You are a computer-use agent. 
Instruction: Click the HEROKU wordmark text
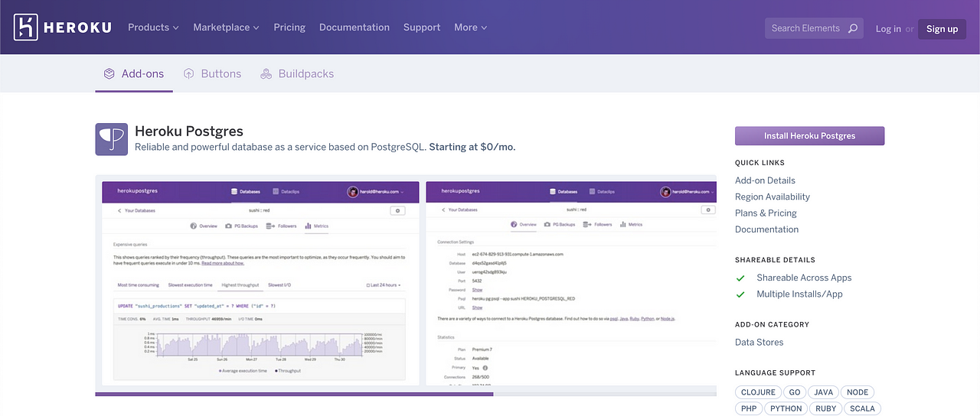click(78, 28)
